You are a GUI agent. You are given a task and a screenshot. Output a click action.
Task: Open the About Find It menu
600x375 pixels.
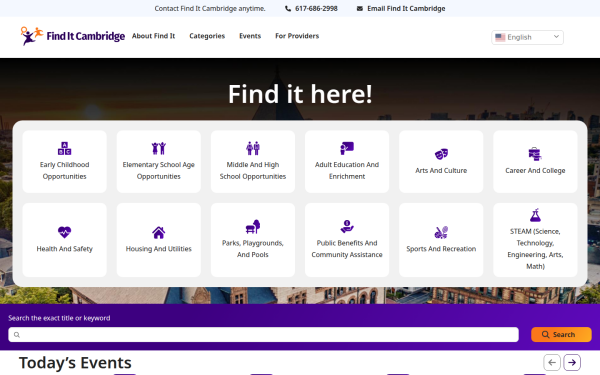coord(153,36)
